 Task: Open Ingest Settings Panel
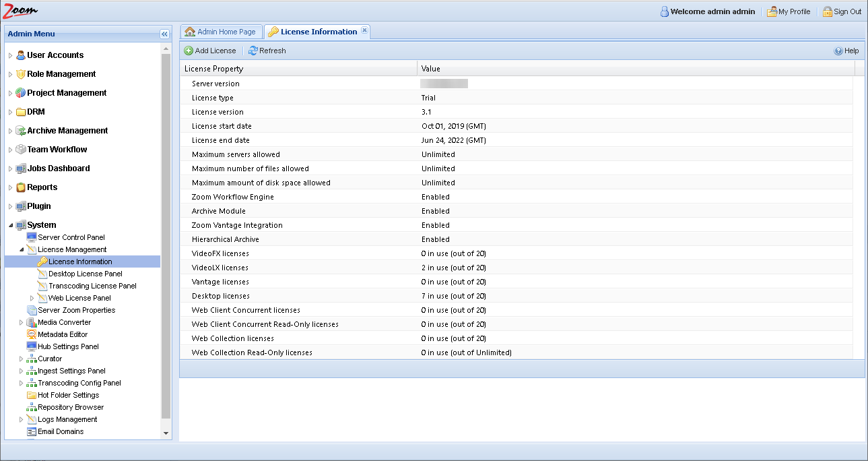click(71, 371)
